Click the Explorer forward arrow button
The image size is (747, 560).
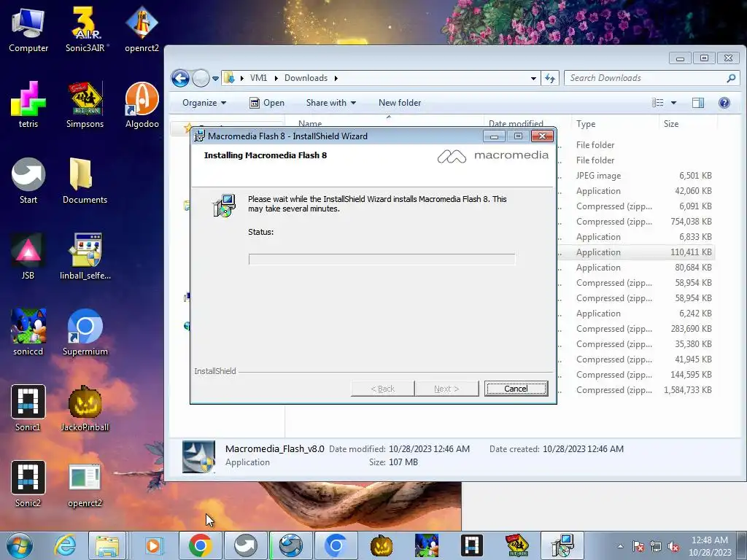click(x=201, y=78)
